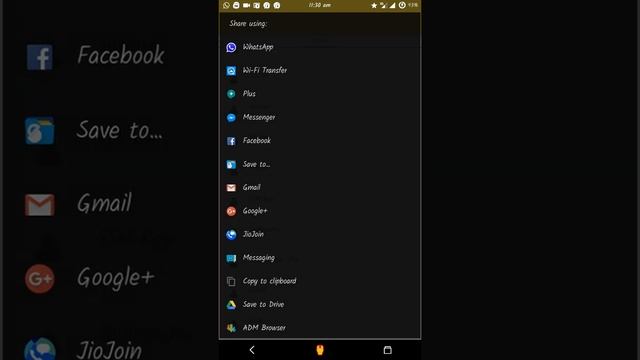
Task: Tap the recent apps square button
Action: click(x=387, y=350)
